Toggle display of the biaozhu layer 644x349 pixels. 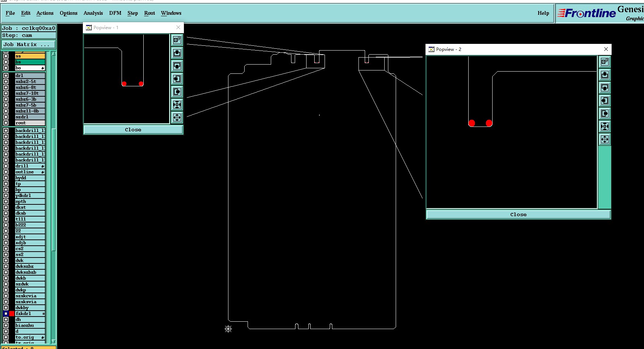pyautogui.click(x=6, y=325)
